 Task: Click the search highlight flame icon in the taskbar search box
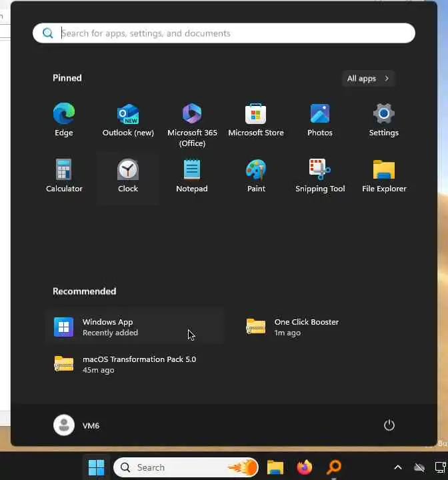coord(243,467)
